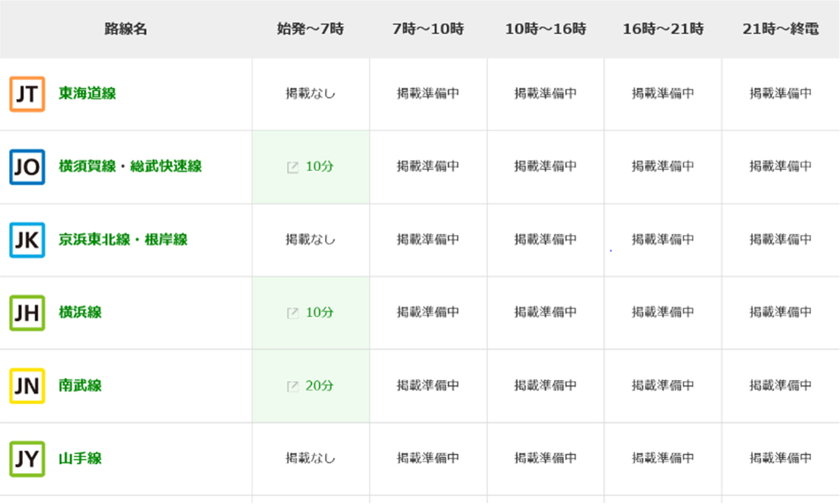
Task: Click 横浜線 10時〜16時 掲載準備中 cell
Action: [545, 312]
